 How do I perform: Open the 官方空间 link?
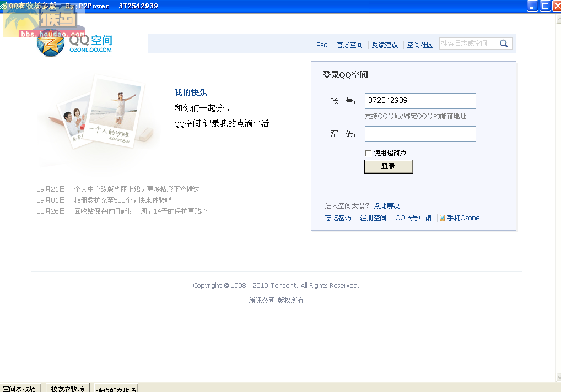(x=349, y=45)
